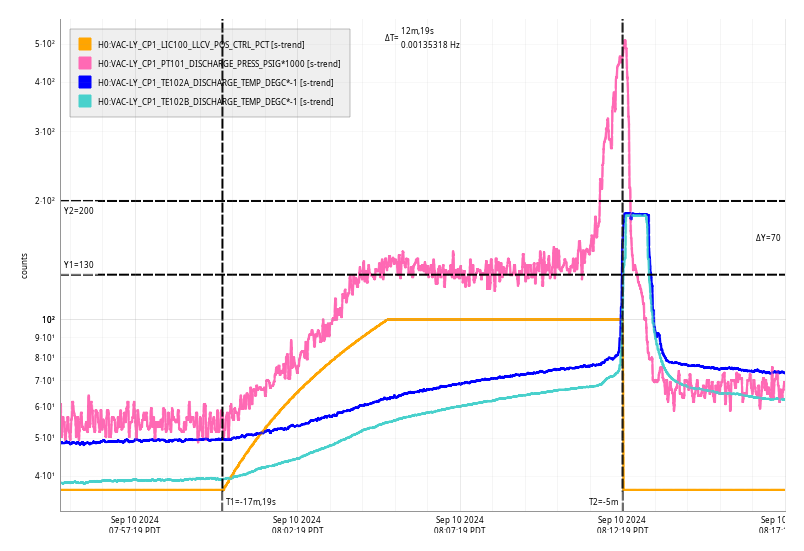The height and width of the screenshot is (551, 804).
Task: Click the 9·10¹ y-axis tick label
Action: pyautogui.click(x=45, y=338)
